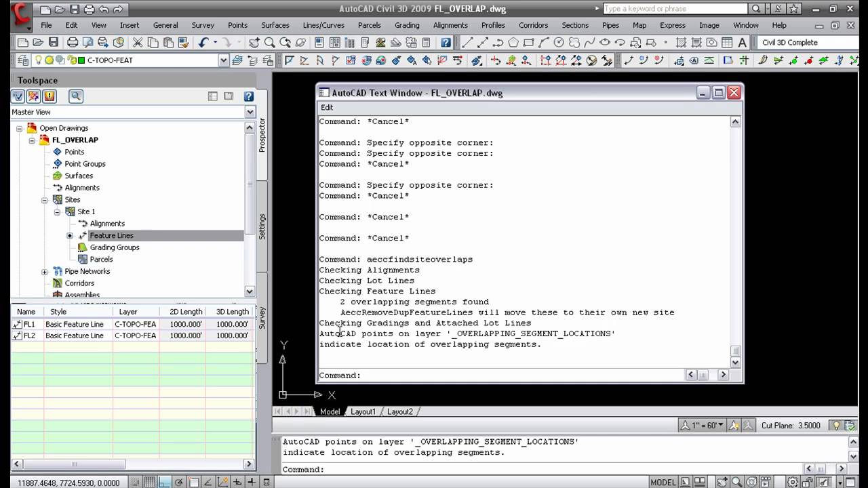Switch to the Layout1 tab
This screenshot has width=868, height=488.
[363, 411]
